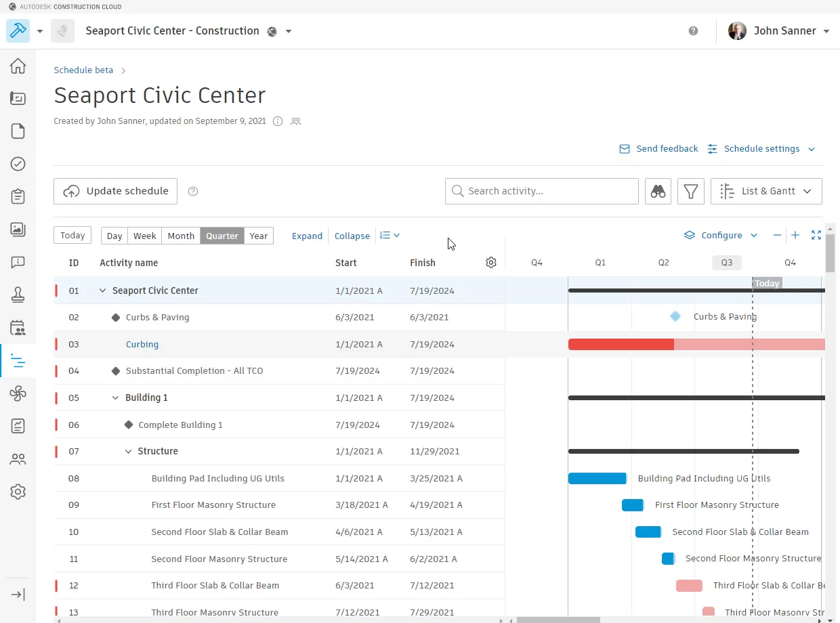Zoom out Gantt with minus icon

(777, 236)
